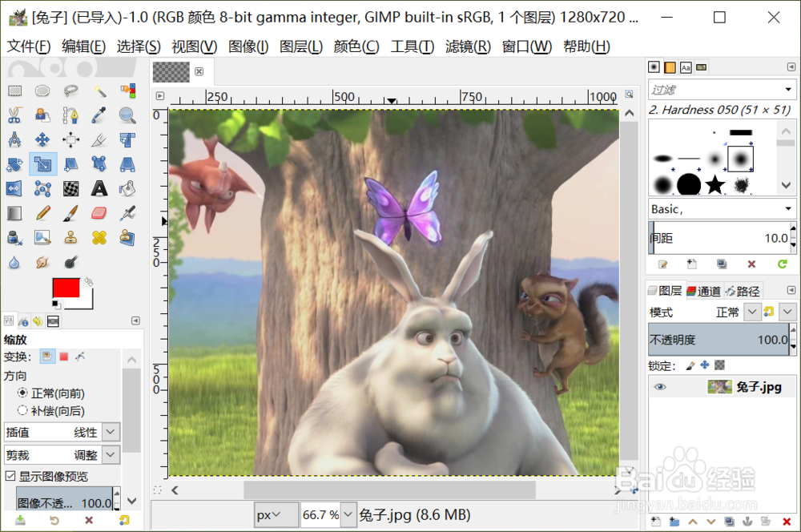Screen dimensions: 801x532
Task: Switch to the 通道 channels tab
Action: click(x=703, y=292)
